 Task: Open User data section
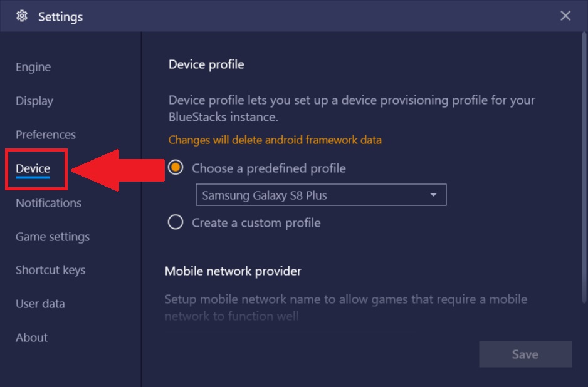point(41,304)
